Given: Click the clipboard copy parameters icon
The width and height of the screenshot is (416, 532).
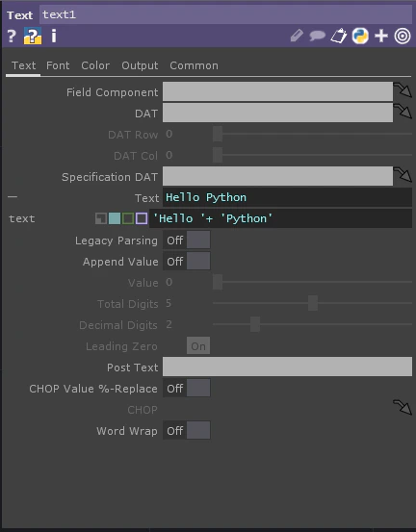Looking at the screenshot, I should click(339, 36).
